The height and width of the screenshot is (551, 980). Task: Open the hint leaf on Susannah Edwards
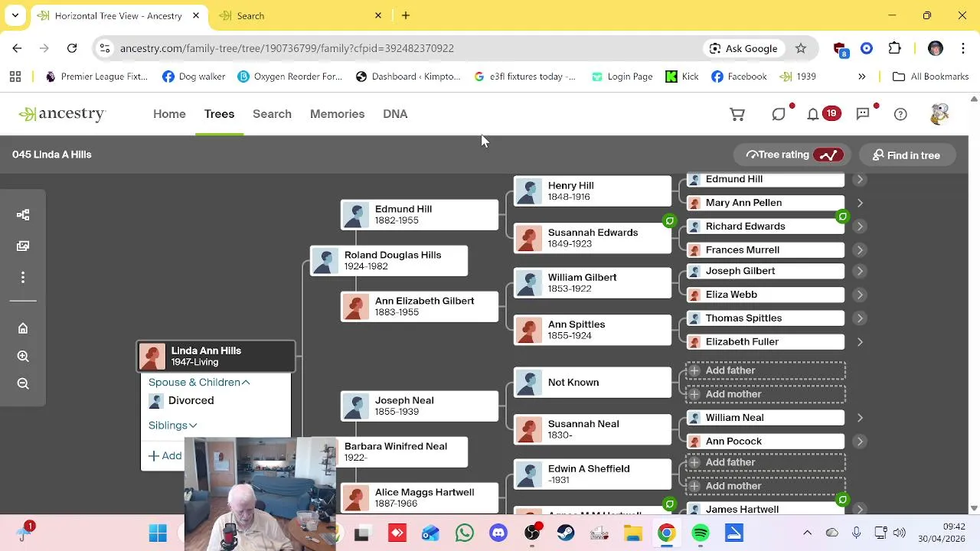(x=669, y=221)
